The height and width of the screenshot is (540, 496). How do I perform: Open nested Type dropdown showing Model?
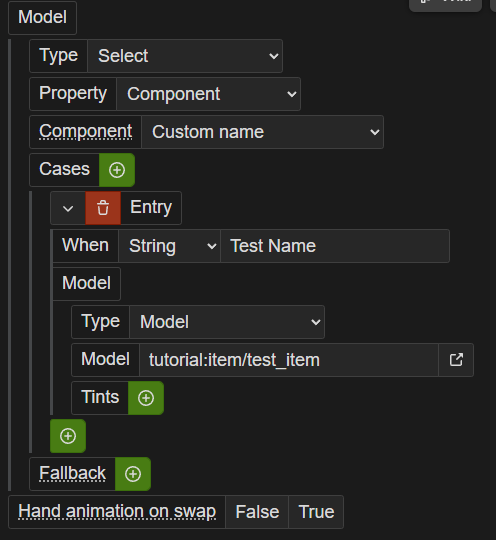[227, 322]
